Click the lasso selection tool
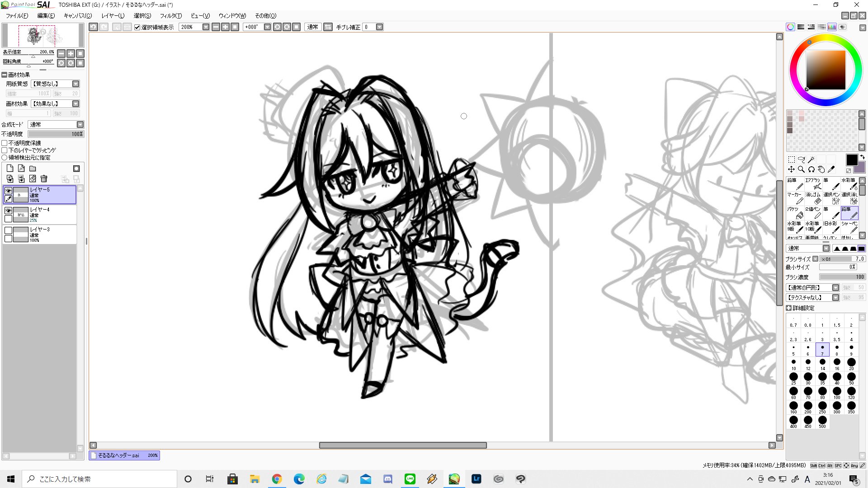Image resolution: width=868 pixels, height=488 pixels. click(x=801, y=160)
